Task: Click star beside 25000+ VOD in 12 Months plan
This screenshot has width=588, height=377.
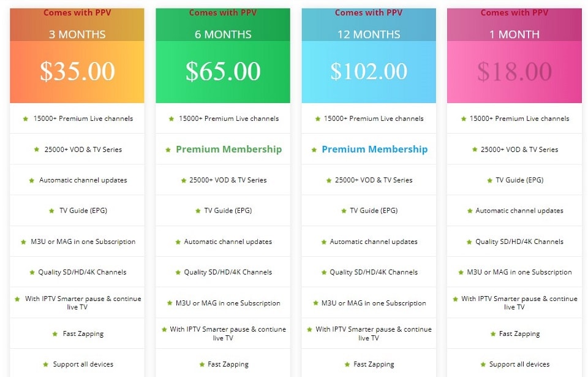Action: [328, 181]
